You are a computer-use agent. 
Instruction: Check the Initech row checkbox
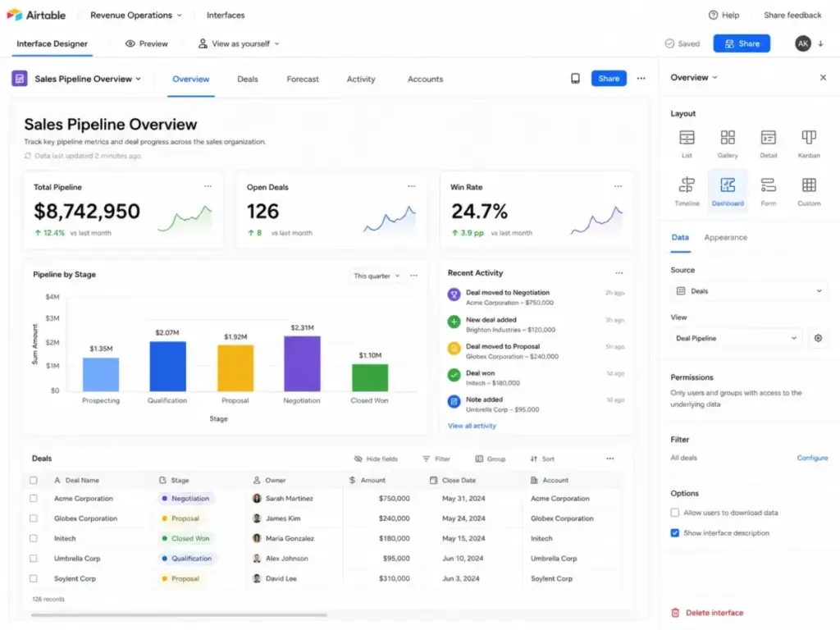pyautogui.click(x=33, y=538)
